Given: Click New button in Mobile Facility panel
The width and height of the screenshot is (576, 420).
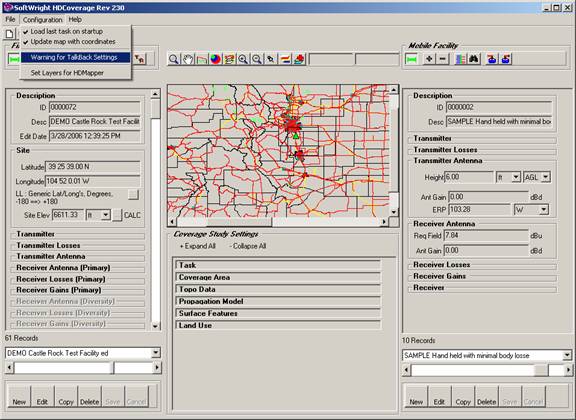Looking at the screenshot, I should coord(416,396).
